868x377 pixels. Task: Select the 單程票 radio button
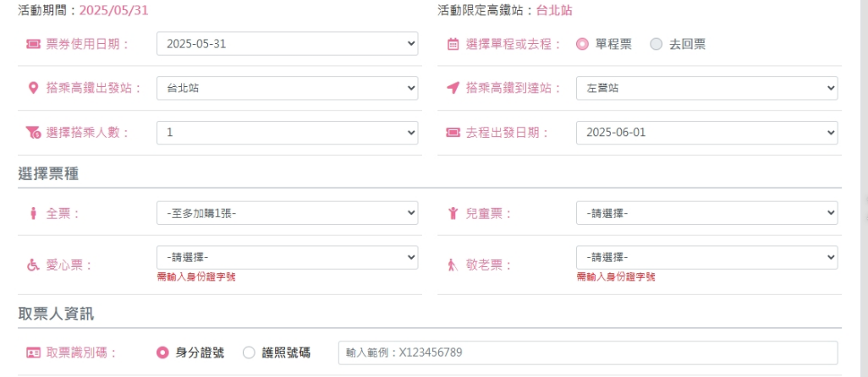coord(582,44)
